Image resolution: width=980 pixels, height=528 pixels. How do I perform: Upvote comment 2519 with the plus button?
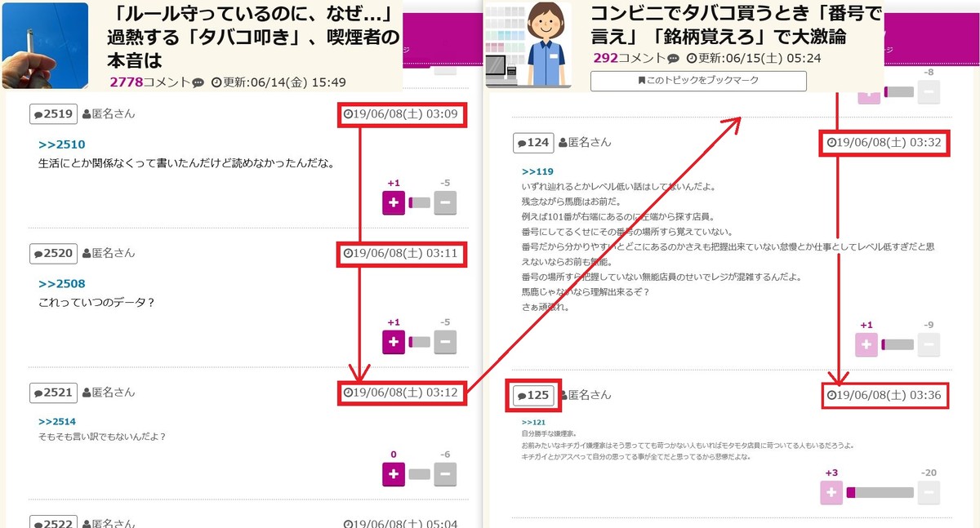(394, 202)
